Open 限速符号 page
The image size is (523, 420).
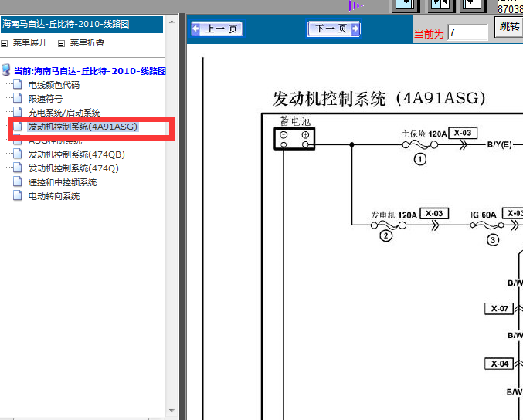[x=46, y=99]
